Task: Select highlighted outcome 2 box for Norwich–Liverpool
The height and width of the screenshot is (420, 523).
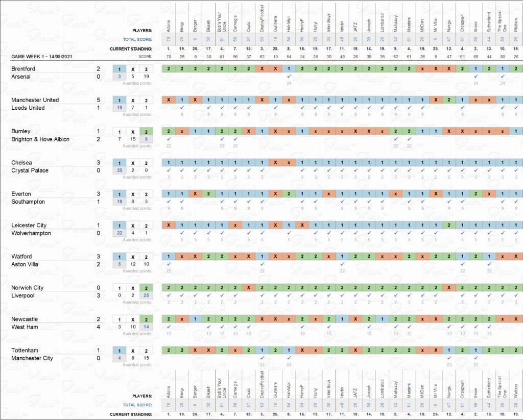Action: click(146, 288)
